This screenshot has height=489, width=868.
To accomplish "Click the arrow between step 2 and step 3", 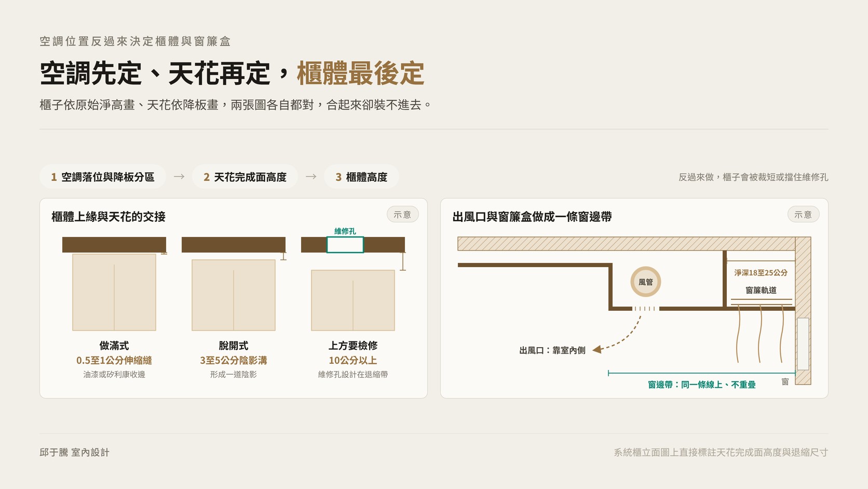I will click(311, 177).
